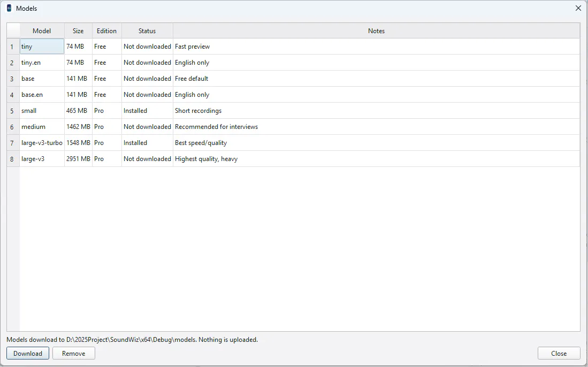Click 'Installed' status in the small row

point(147,111)
